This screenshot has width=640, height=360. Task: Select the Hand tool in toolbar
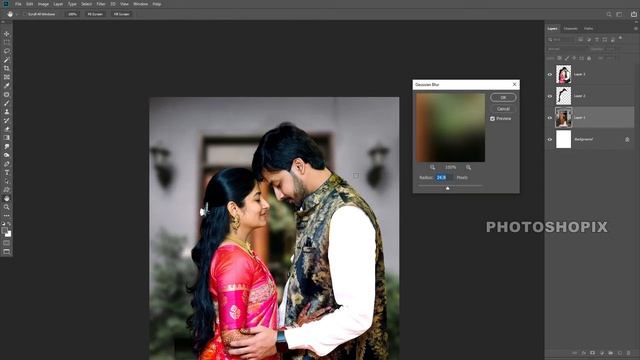point(7,199)
